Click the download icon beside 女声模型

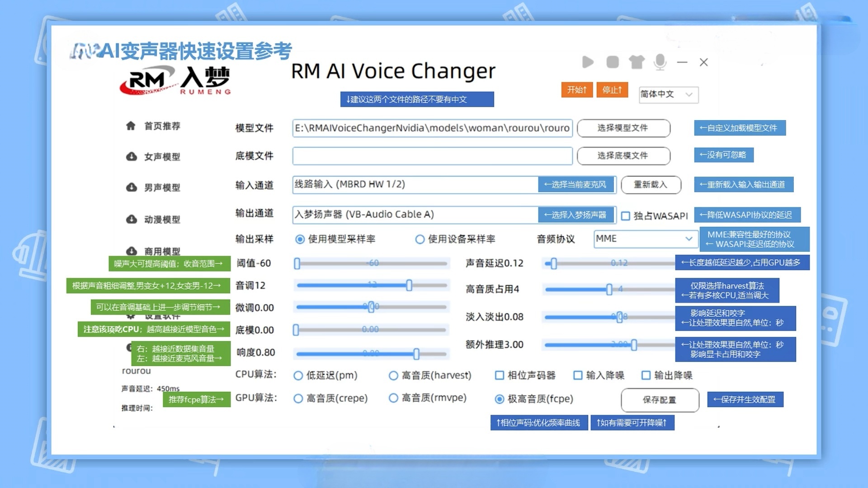pyautogui.click(x=131, y=156)
